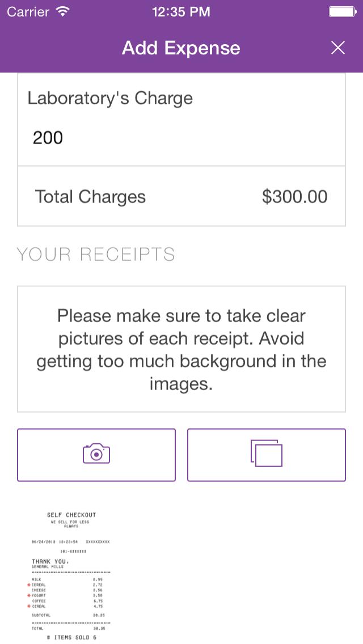Open photo gallery to choose receipt image

tap(267, 455)
